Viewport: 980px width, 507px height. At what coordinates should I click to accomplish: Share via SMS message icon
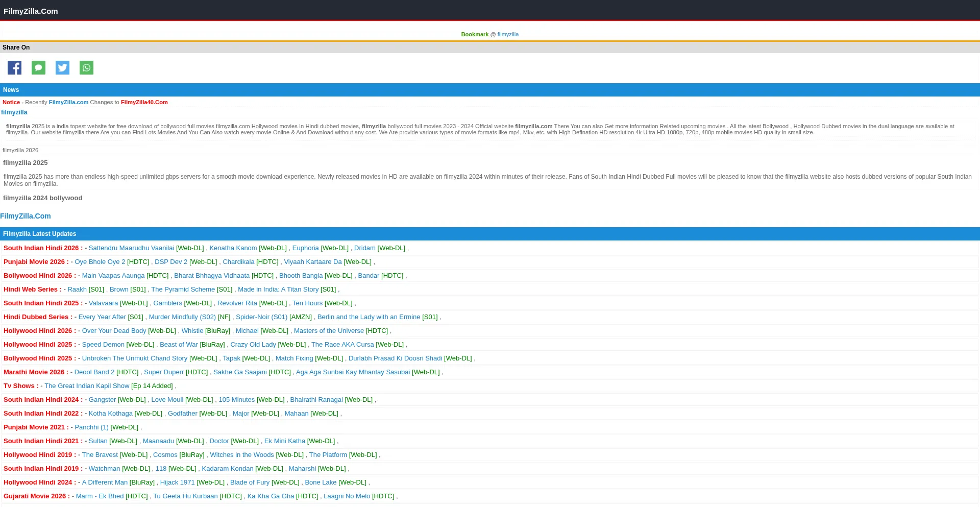point(38,68)
